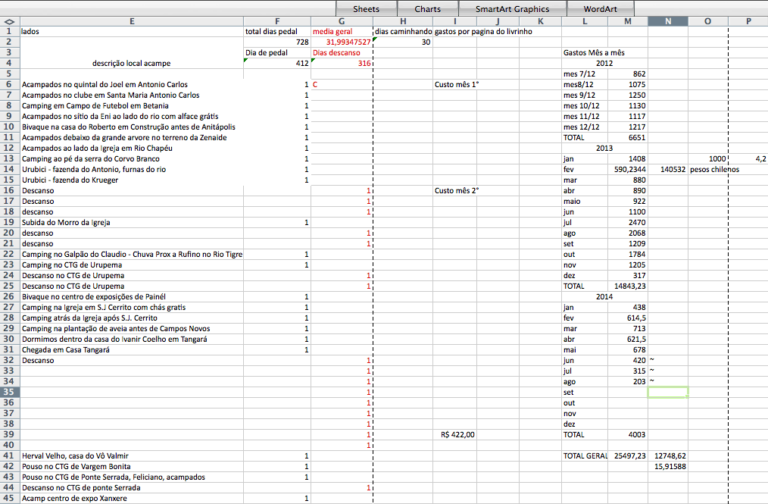Select the WordArt tab
The width and height of the screenshot is (768, 504).
[x=600, y=8]
